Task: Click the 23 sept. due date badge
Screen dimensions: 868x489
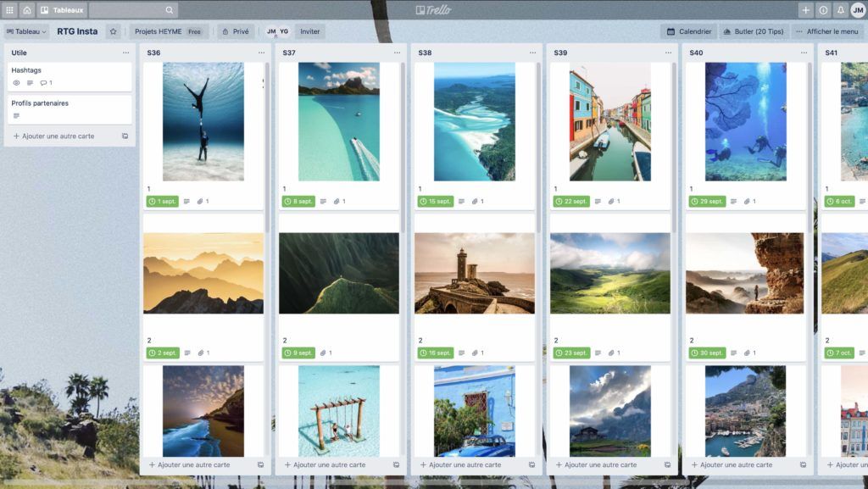Action: [571, 353]
